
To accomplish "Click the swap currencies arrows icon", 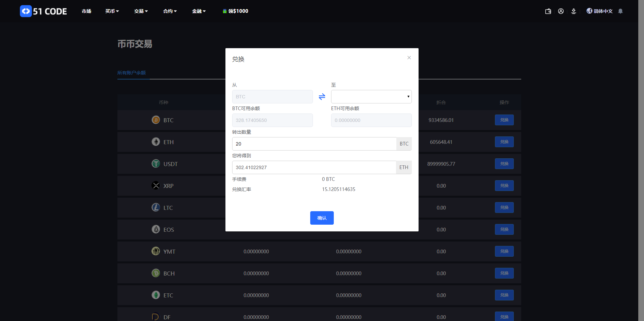I will tap(322, 97).
